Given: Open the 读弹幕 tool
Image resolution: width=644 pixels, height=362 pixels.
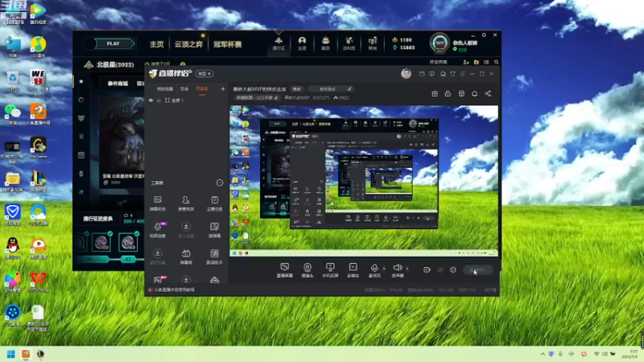Looking at the screenshot, I should pyautogui.click(x=214, y=230).
